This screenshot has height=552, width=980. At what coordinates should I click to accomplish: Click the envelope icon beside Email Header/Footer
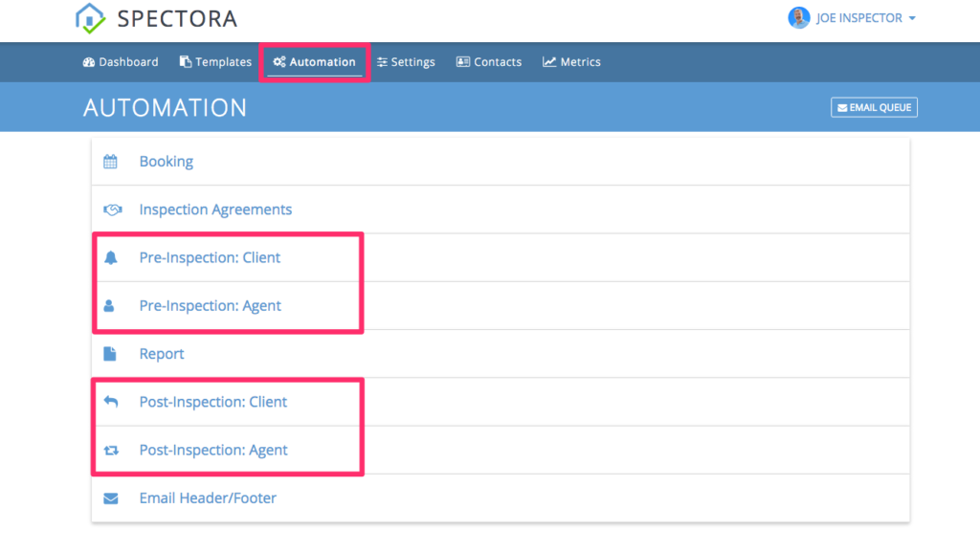coord(111,497)
